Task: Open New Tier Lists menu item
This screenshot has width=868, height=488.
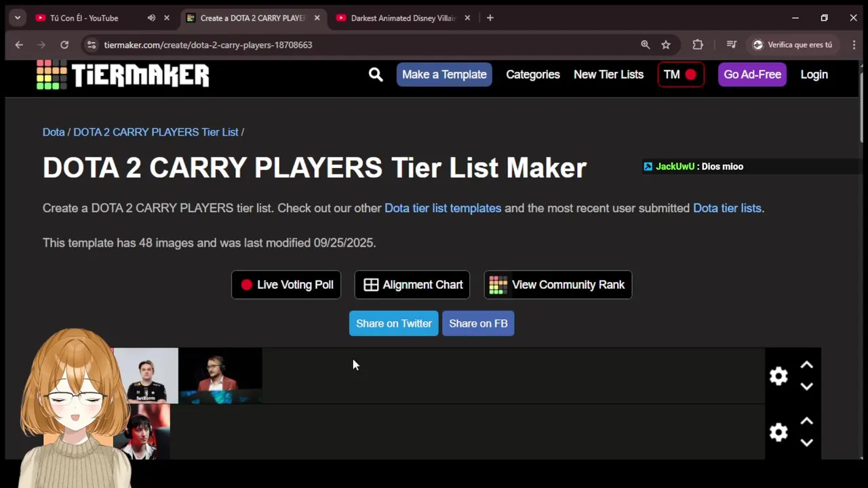Action: coord(608,75)
